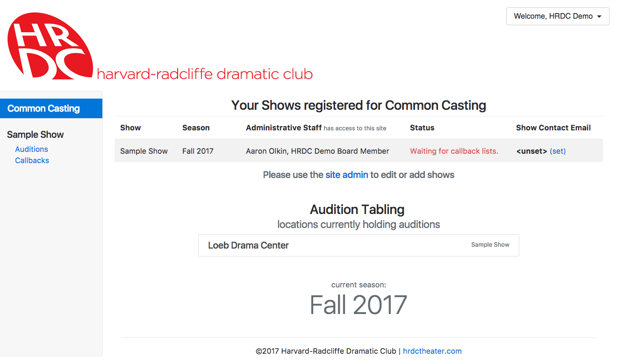Open the site admin link

(347, 175)
